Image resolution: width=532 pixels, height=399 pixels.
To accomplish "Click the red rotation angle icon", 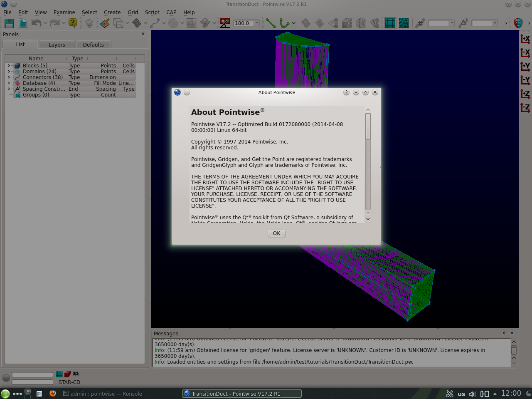I will 225,23.
